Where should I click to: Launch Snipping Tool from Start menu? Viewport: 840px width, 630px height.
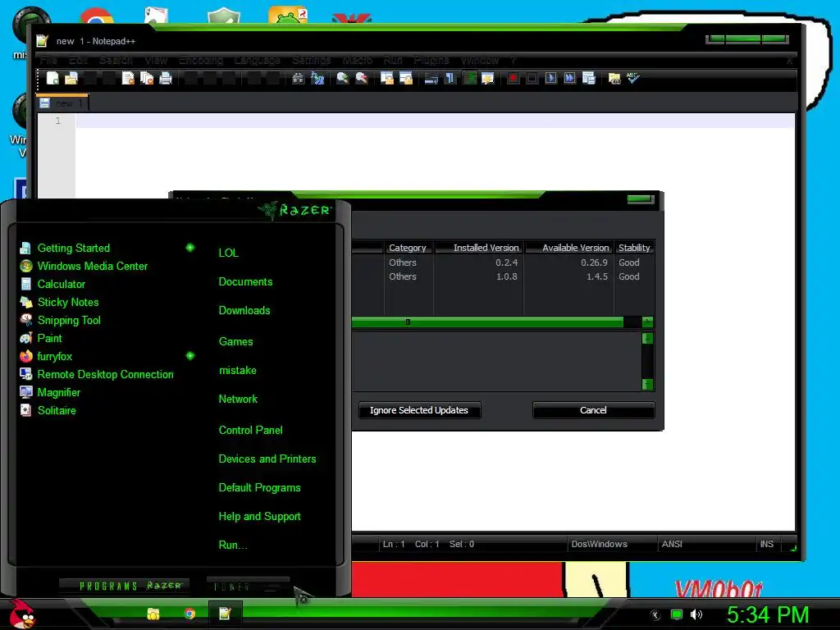click(60, 321)
